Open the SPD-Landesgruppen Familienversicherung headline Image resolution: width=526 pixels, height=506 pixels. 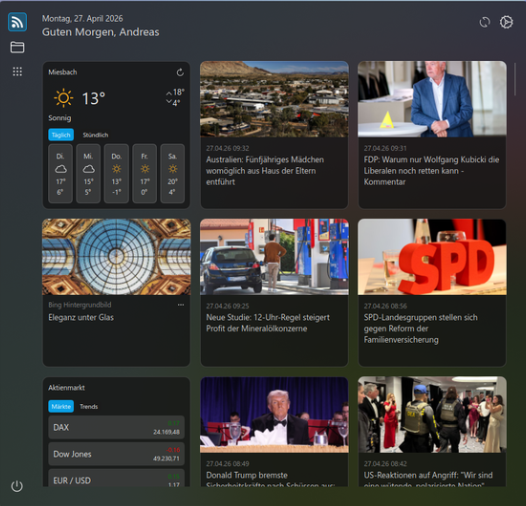420,328
